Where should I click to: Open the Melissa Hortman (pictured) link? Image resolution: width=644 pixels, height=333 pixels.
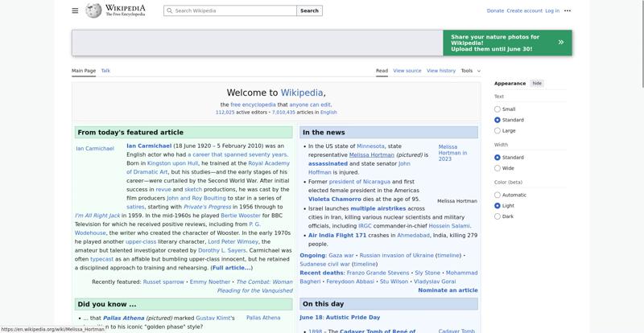372,154
